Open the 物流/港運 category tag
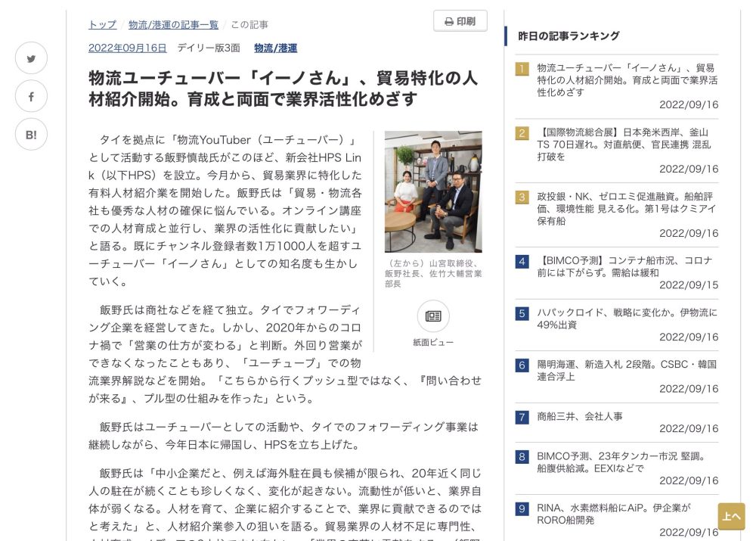756x541 pixels. tap(275, 48)
